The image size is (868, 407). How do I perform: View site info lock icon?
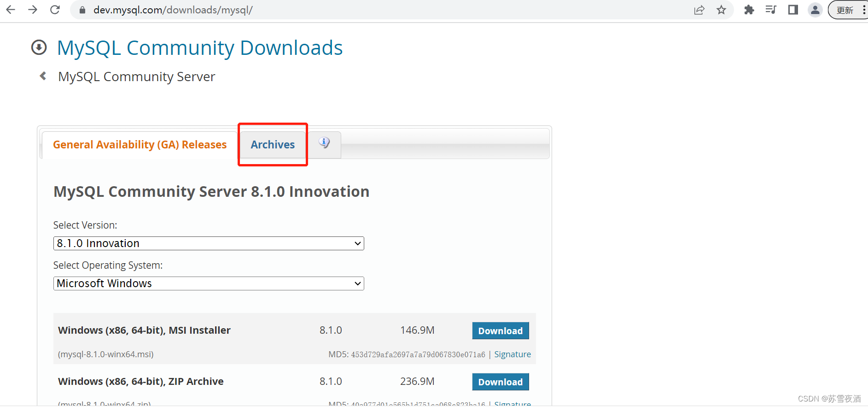[x=82, y=10]
